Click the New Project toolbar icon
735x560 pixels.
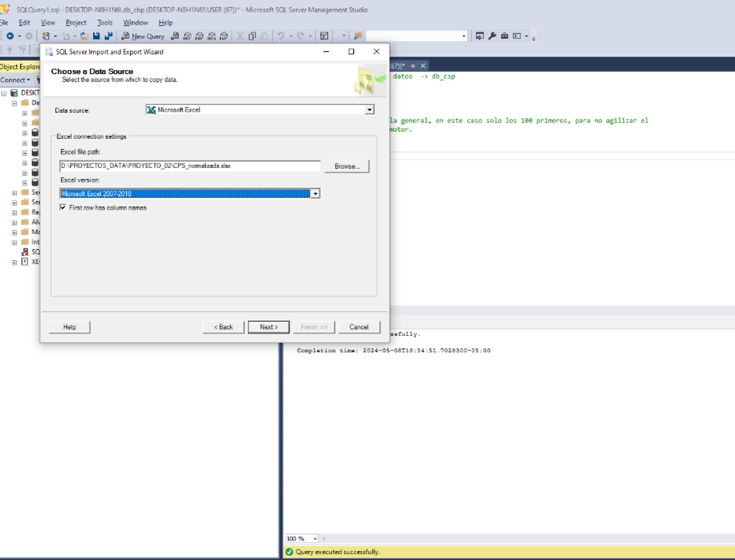(46, 36)
